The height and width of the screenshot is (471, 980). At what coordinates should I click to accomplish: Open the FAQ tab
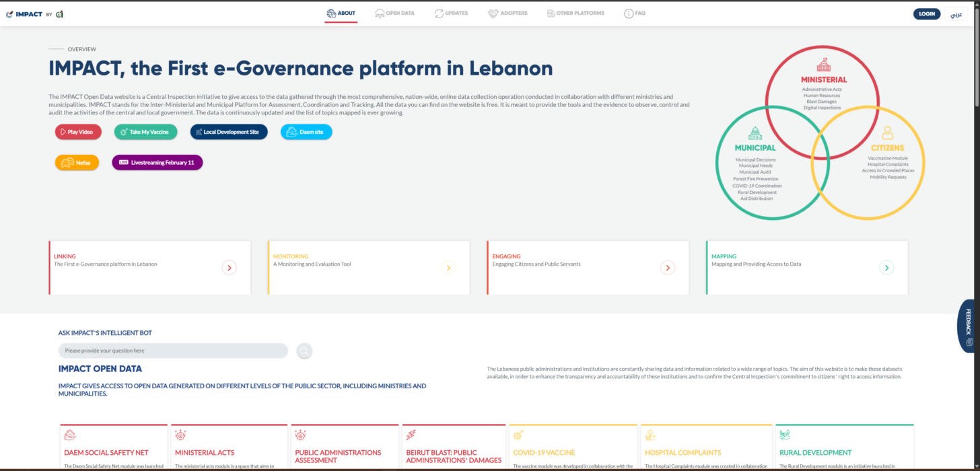point(635,13)
